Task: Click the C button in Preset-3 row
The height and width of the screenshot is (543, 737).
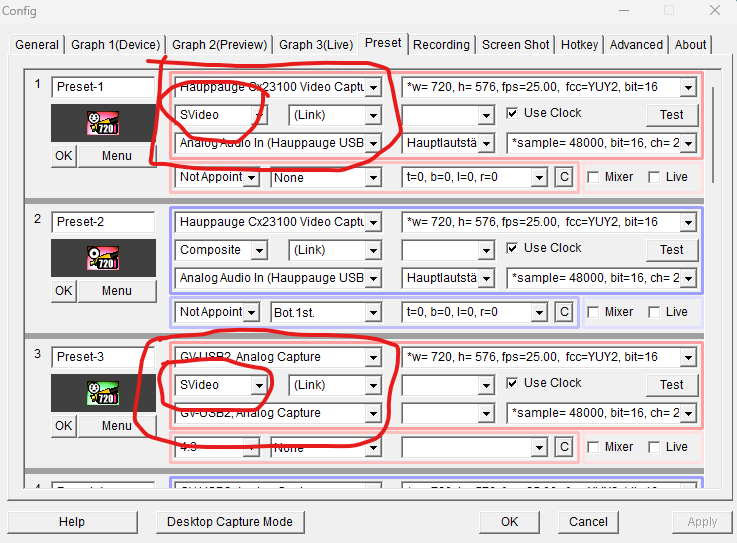Action: coord(564,447)
